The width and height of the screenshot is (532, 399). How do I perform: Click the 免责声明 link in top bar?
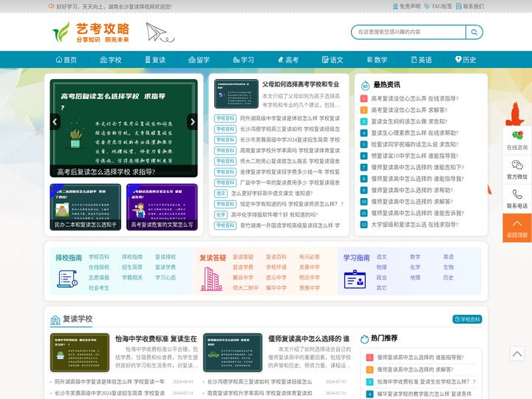tap(406, 7)
